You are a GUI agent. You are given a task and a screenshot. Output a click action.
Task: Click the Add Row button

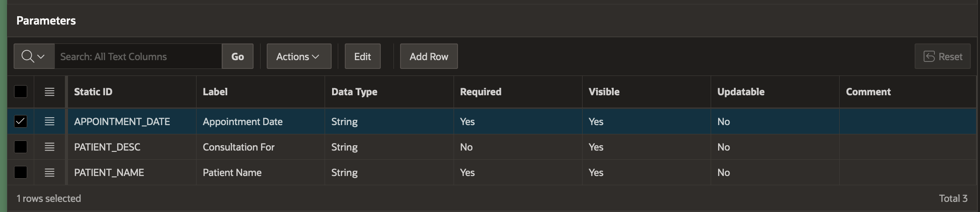pyautogui.click(x=429, y=56)
